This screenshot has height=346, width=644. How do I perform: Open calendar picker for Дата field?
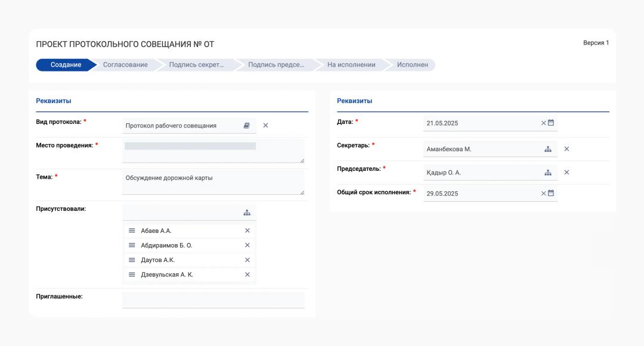click(551, 123)
